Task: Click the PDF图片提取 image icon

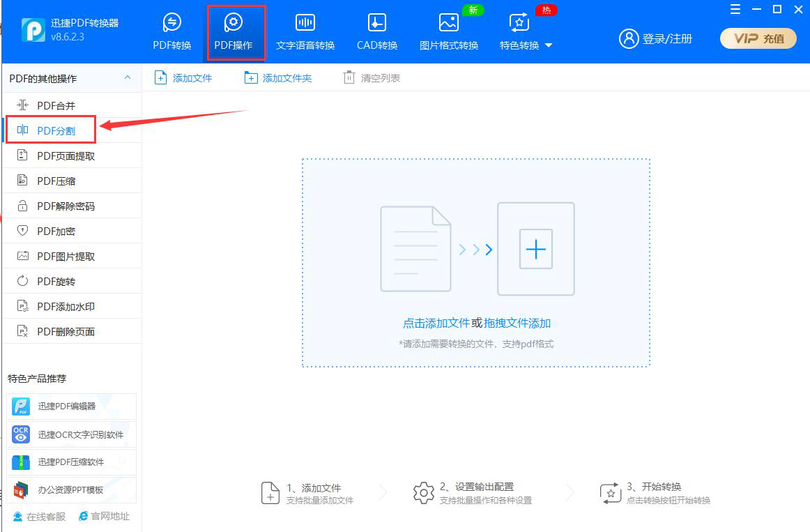Action: [22, 256]
